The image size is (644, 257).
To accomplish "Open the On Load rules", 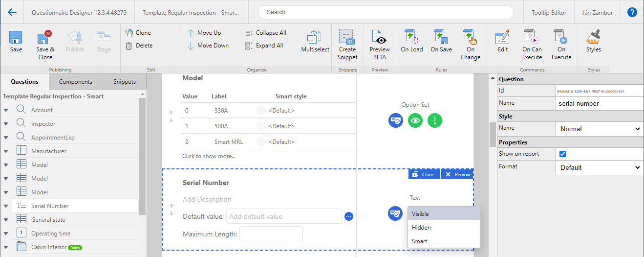I will (411, 37).
